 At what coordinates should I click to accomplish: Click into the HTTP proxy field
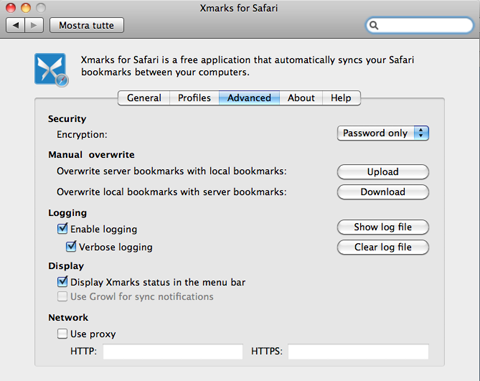pyautogui.click(x=173, y=352)
